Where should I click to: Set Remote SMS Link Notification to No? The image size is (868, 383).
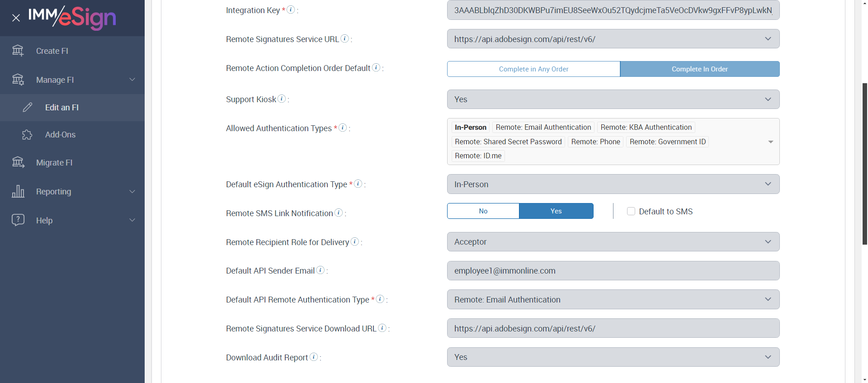click(483, 211)
